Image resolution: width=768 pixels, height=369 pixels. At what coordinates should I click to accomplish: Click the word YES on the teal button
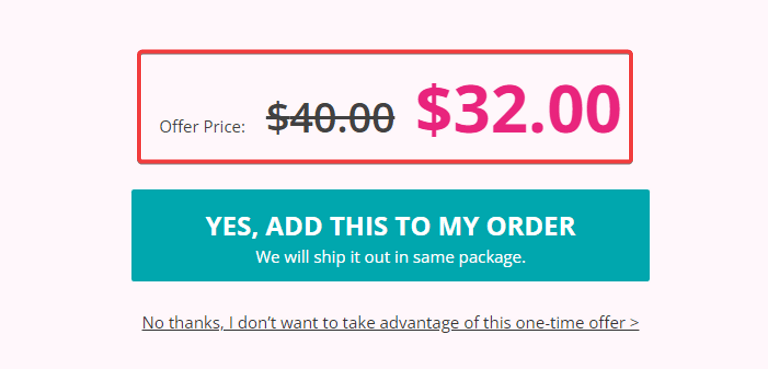coord(231,226)
